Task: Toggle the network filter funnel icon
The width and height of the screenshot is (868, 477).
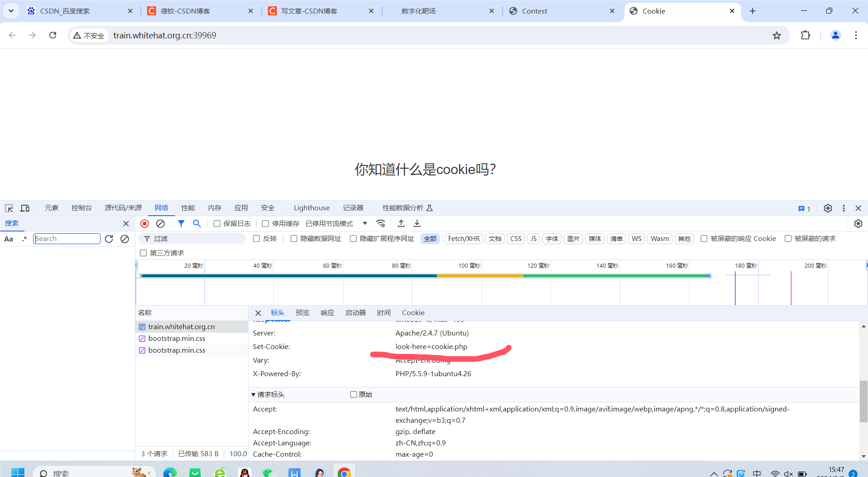Action: [x=181, y=223]
